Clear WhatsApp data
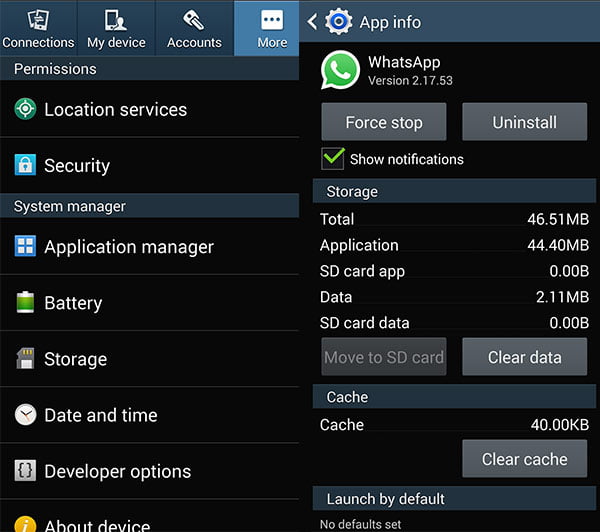Screen dimensions: 600x532 click(x=525, y=357)
